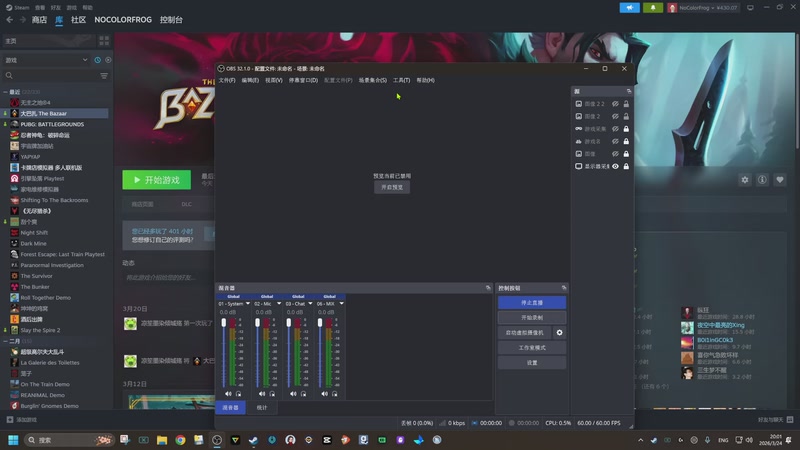Click 开启预览 enable preview button

point(392,187)
